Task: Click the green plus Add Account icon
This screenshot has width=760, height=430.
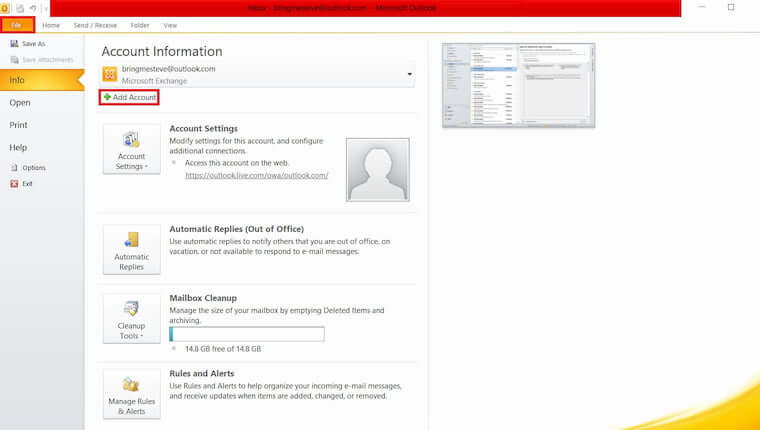Action: [x=107, y=97]
